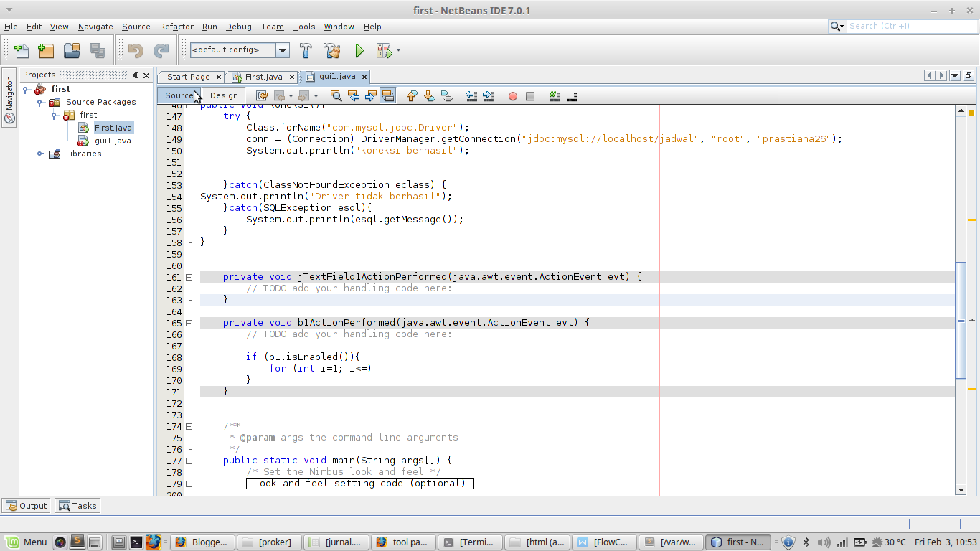Screen dimensions: 980x551
Task: Go to Next Bookmark icon
Action: tap(429, 95)
